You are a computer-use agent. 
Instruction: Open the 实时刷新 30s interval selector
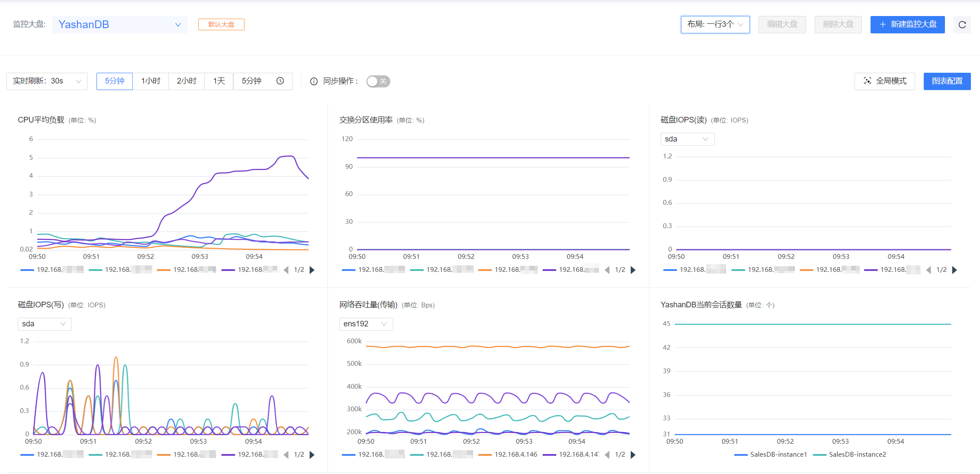pyautogui.click(x=47, y=81)
